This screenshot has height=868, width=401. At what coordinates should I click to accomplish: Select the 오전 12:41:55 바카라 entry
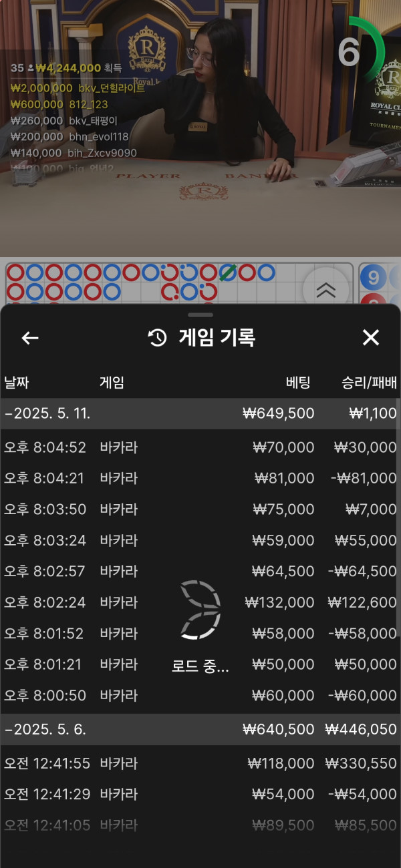coord(200,763)
